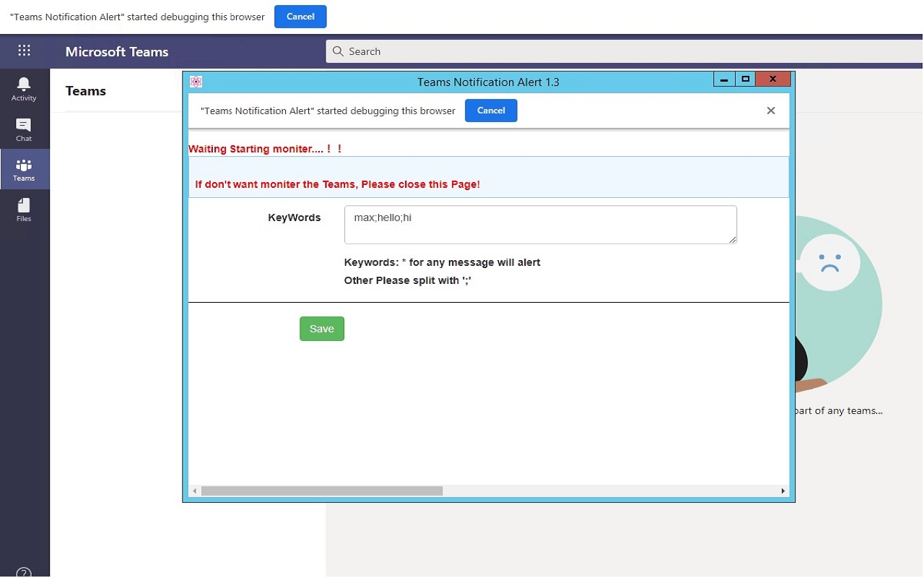Open the Help icon in Teams sidebar
The width and height of the screenshot is (924, 578).
point(24,572)
